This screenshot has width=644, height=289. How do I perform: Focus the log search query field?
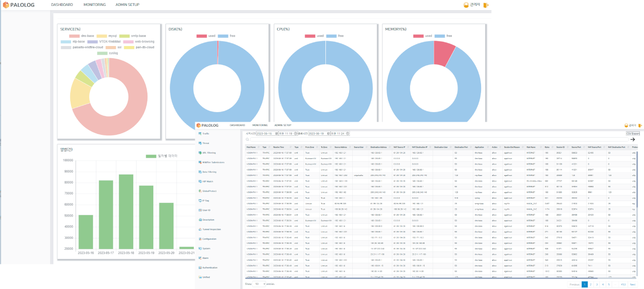(438, 139)
